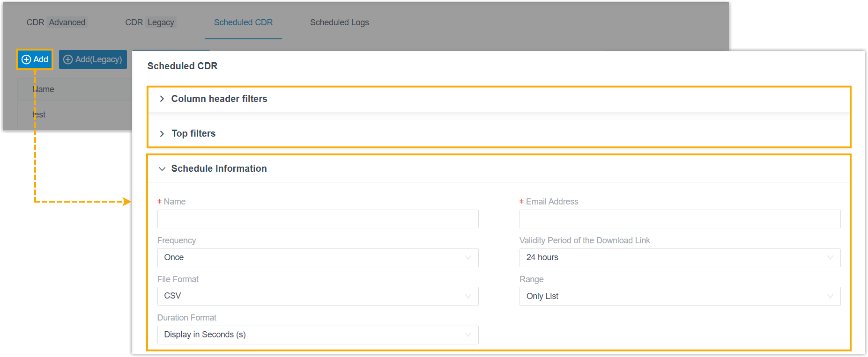The image size is (868, 357).
Task: Open the CDR Legacy tab
Action: (149, 22)
